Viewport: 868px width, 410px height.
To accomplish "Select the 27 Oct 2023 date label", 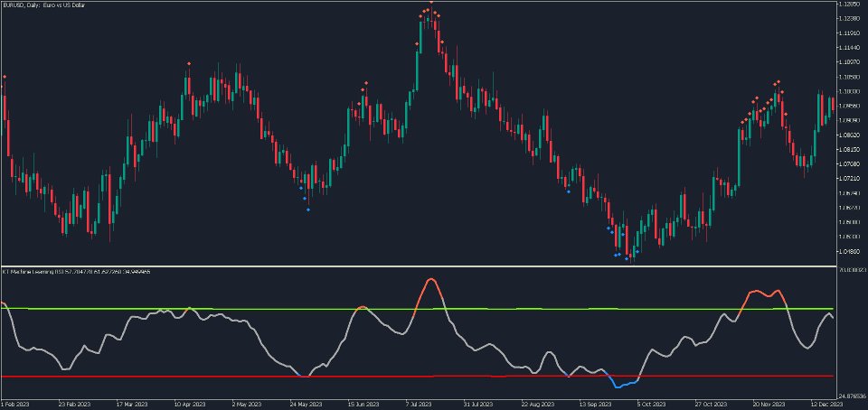I will pos(711,404).
